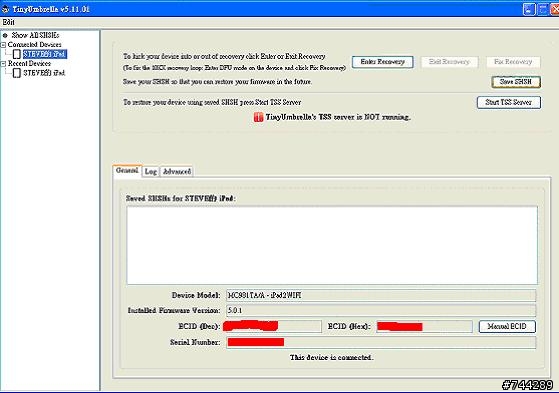
Task: Click the Device Model field
Action: (381, 295)
